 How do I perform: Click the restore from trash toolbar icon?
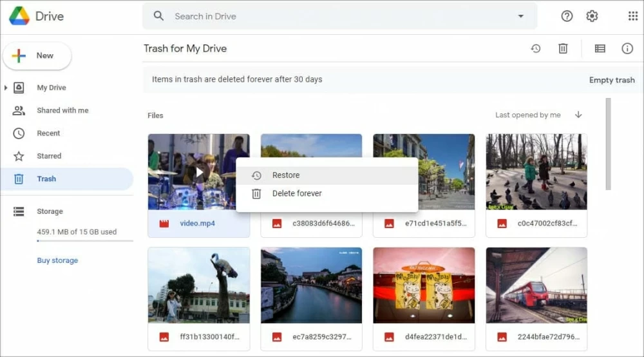(535, 48)
